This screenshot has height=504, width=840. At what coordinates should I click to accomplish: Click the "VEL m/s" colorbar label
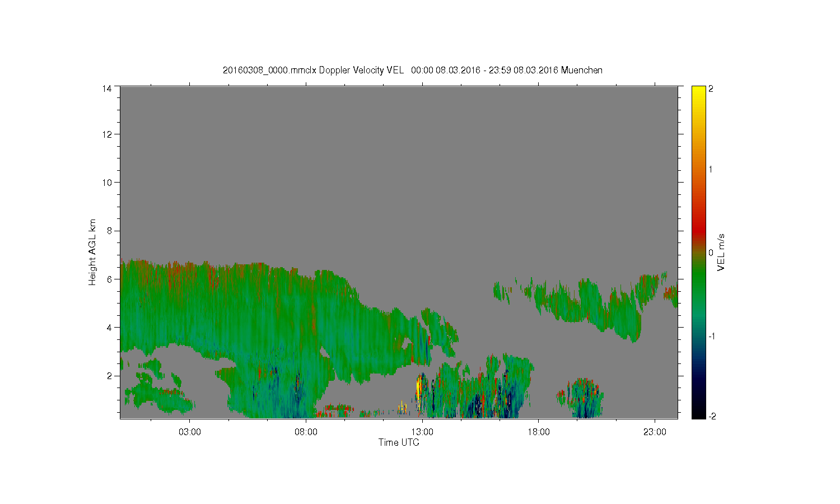click(x=721, y=252)
